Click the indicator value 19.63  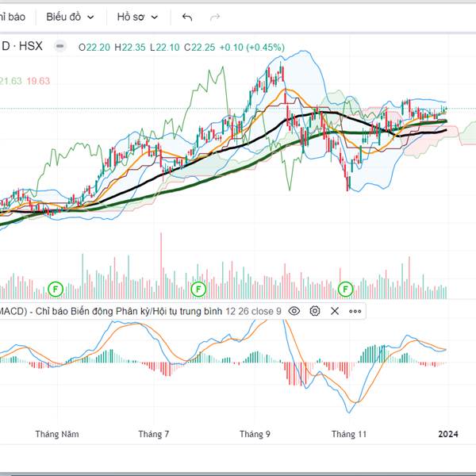click(38, 81)
